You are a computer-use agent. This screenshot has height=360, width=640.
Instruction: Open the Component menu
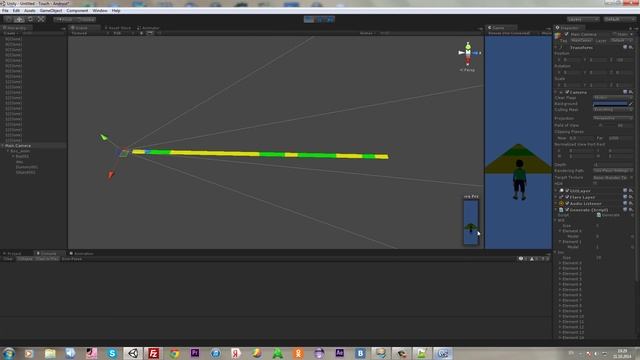pyautogui.click(x=77, y=11)
